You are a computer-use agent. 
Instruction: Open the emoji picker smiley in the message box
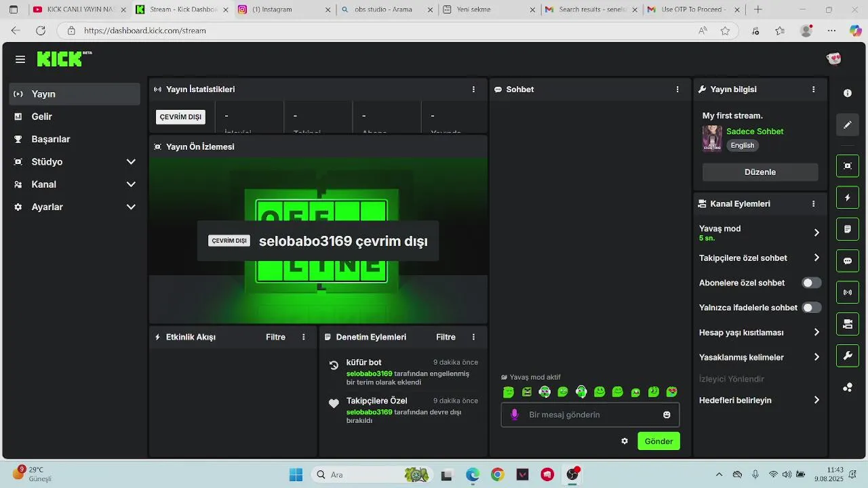tap(667, 415)
